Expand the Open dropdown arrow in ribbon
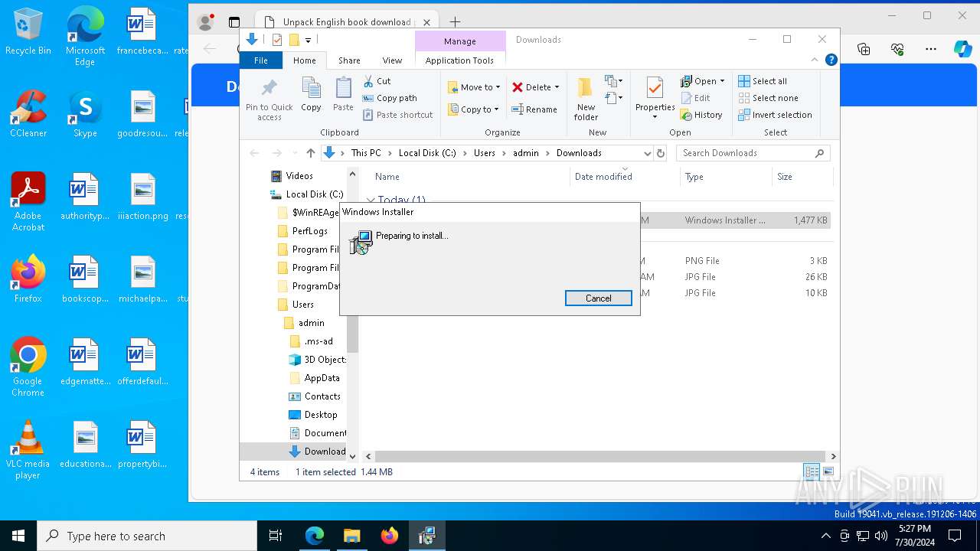 click(x=722, y=81)
